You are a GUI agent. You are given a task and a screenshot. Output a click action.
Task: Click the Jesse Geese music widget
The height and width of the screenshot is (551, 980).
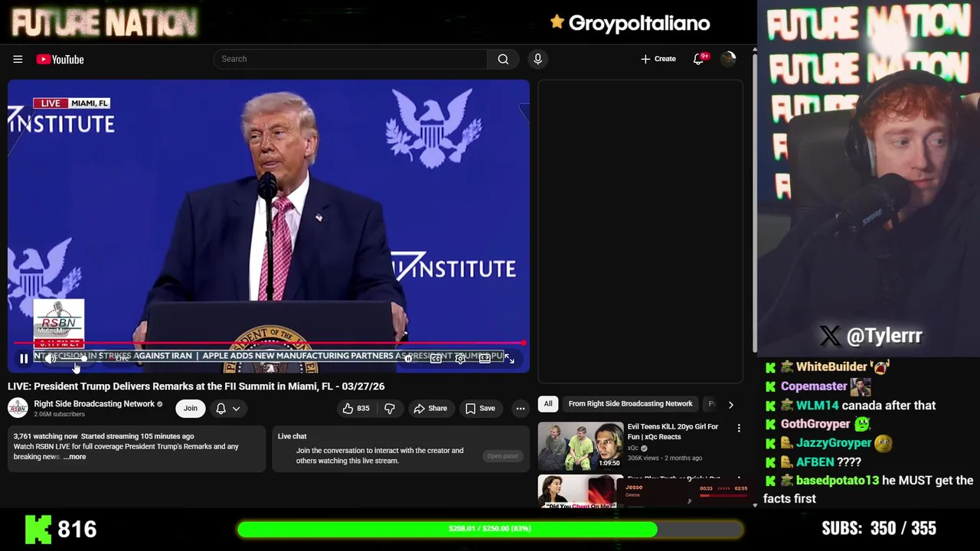click(685, 494)
